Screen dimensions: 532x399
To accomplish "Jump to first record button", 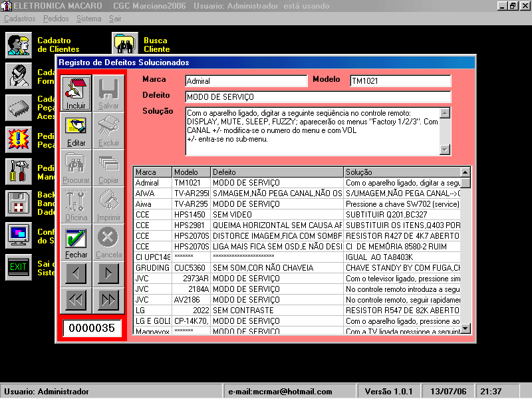I will tap(76, 300).
